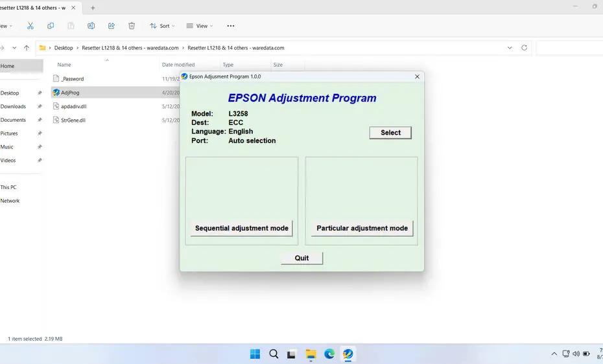This screenshot has width=603, height=364.
Task: Close the Epson Adjustment Program dialog
Action: coord(418,76)
